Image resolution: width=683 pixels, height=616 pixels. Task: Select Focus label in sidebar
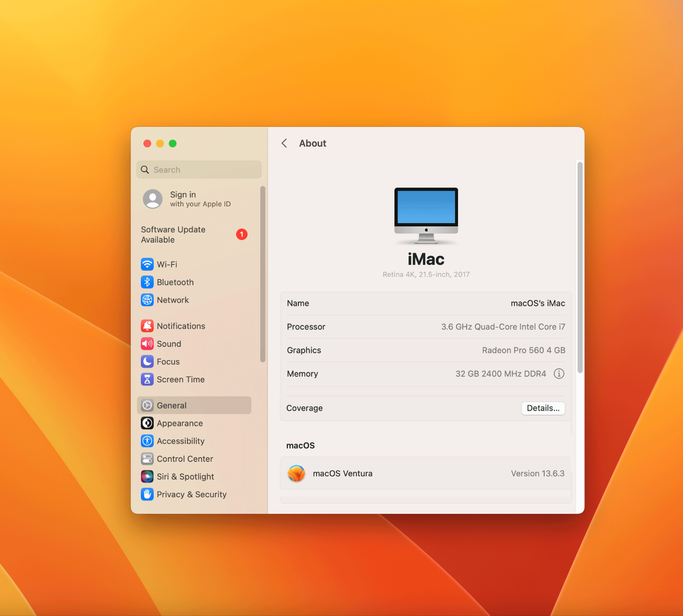pyautogui.click(x=168, y=362)
